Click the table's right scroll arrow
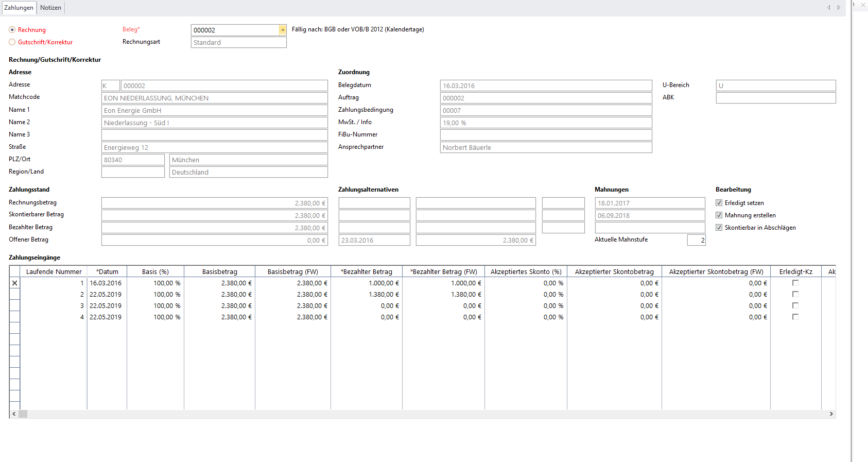 point(831,414)
